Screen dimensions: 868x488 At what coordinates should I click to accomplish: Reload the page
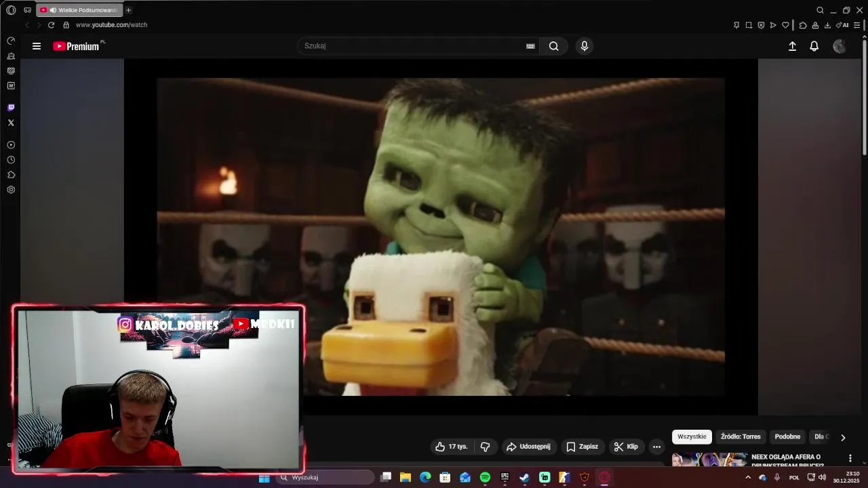click(51, 25)
